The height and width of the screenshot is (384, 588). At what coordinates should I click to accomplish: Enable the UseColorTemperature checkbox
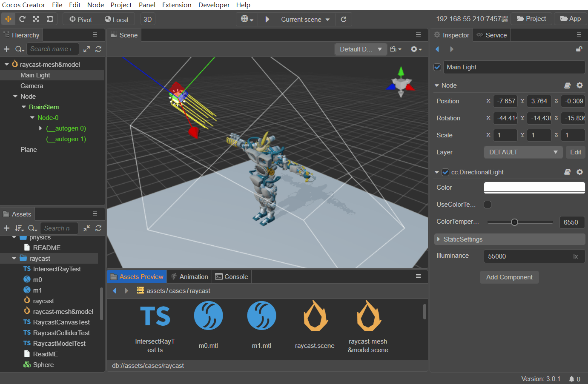[488, 205]
